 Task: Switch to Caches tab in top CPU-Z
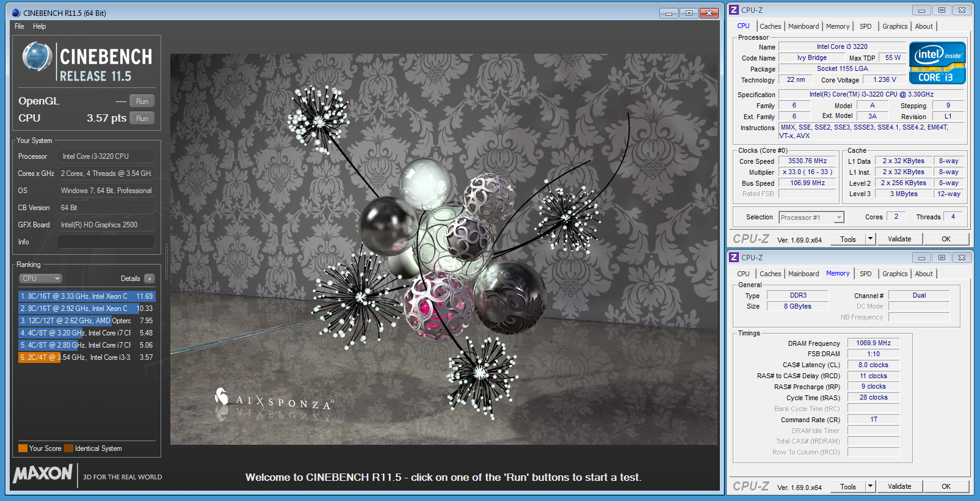click(770, 26)
